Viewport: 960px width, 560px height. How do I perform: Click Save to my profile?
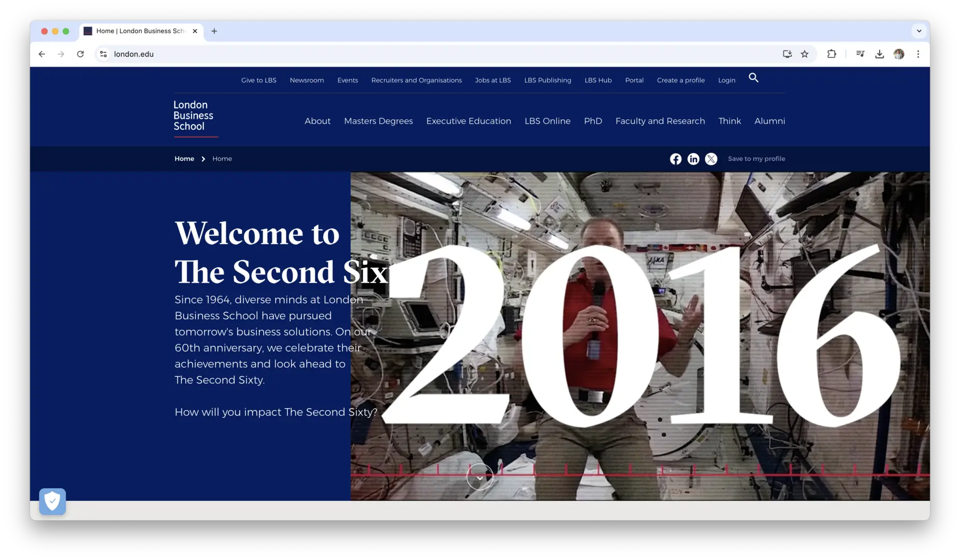pyautogui.click(x=757, y=159)
